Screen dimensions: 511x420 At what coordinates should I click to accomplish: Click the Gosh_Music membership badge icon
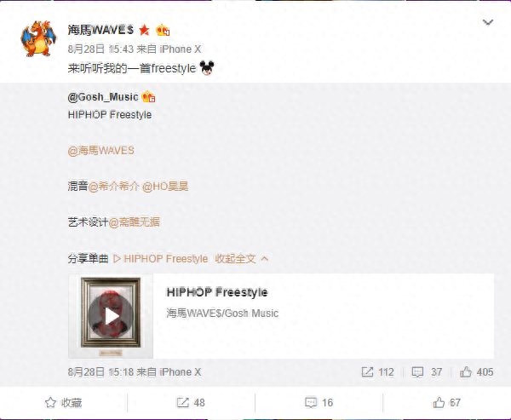click(148, 97)
